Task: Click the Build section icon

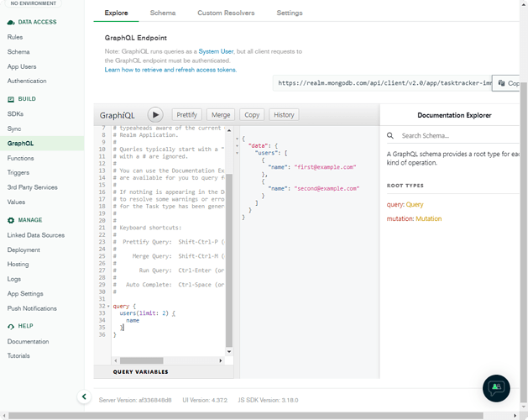Action: pos(11,99)
